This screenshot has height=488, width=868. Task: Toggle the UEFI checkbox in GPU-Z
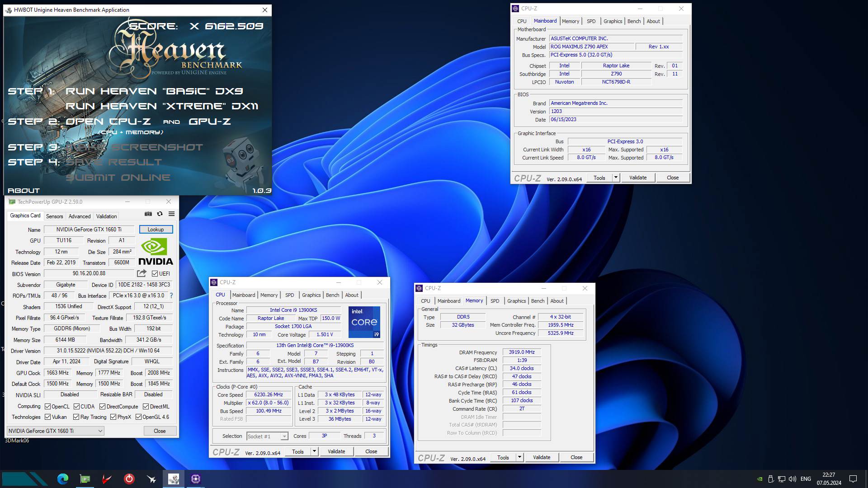click(155, 274)
